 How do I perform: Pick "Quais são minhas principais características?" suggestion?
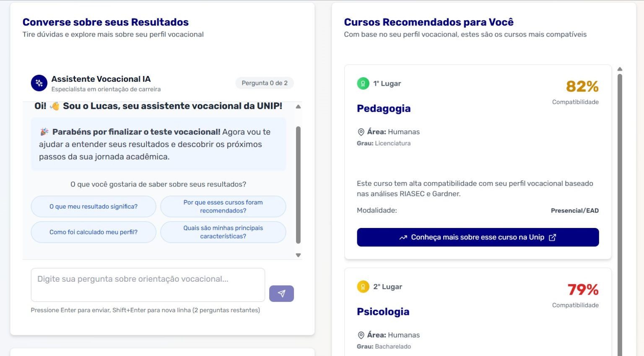(223, 232)
